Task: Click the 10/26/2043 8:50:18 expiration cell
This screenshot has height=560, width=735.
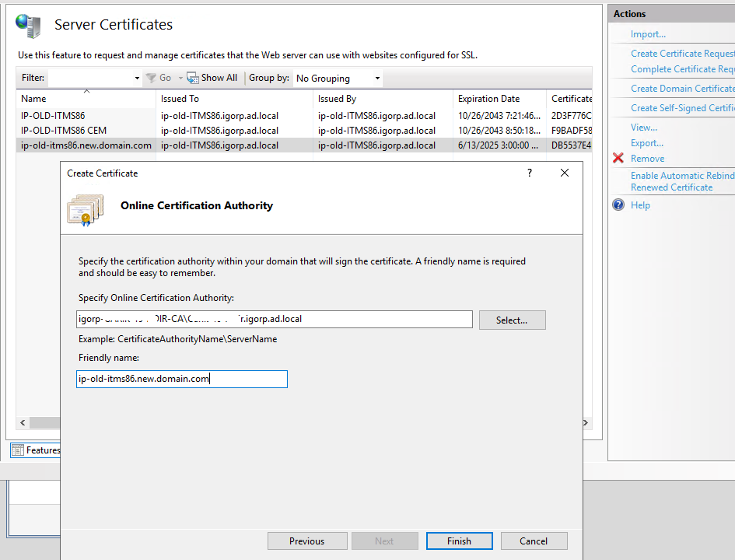Action: (x=499, y=130)
